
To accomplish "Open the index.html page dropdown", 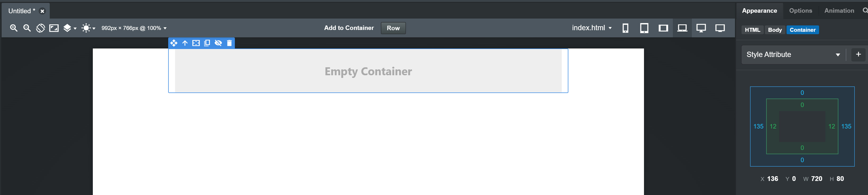I will tap(592, 28).
